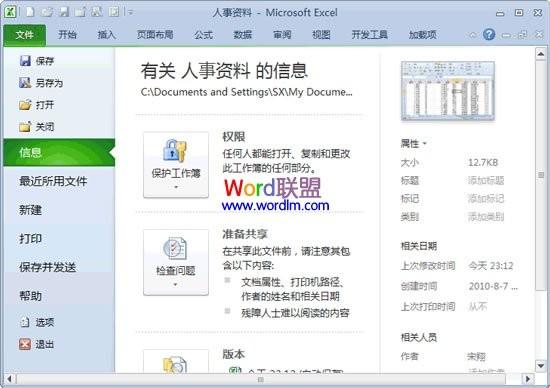Click the last modified value 今天 23:12
The height and width of the screenshot is (388, 550).
pyautogui.click(x=491, y=266)
